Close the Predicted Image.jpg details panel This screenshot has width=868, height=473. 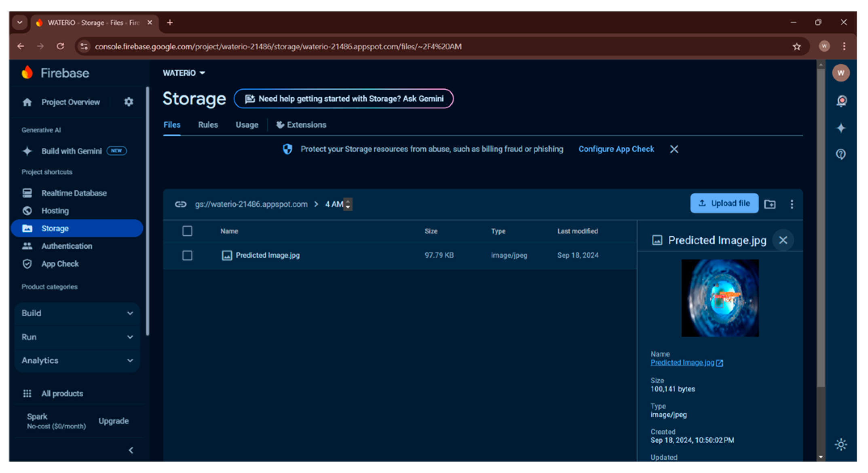pos(783,240)
